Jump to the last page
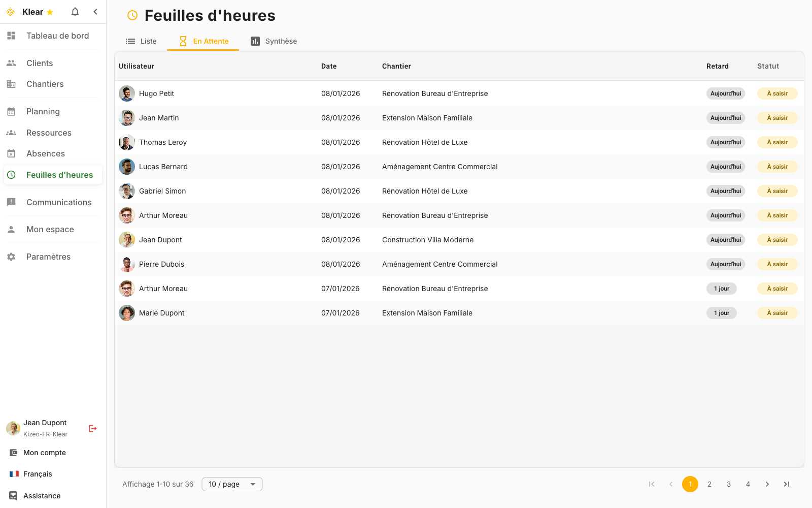This screenshot has width=812, height=508. pos(787,484)
